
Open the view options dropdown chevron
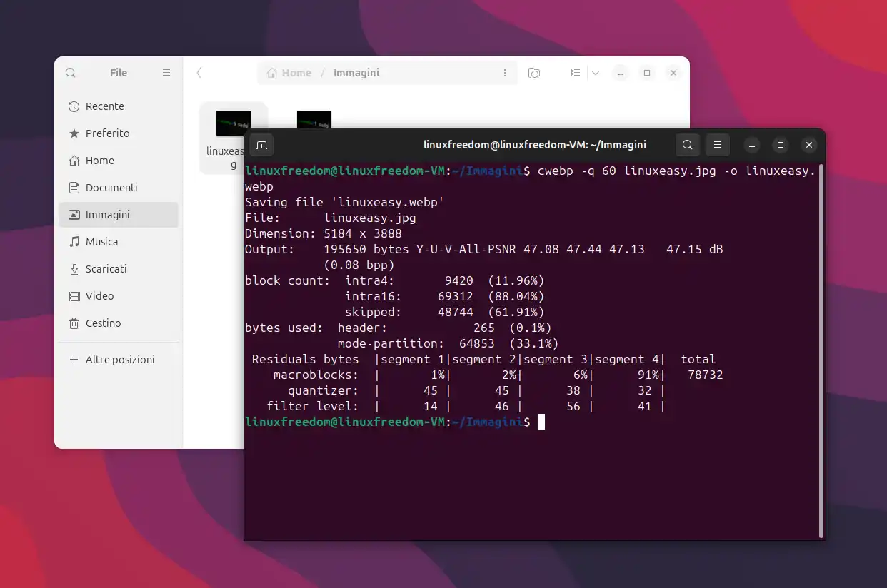tap(596, 72)
